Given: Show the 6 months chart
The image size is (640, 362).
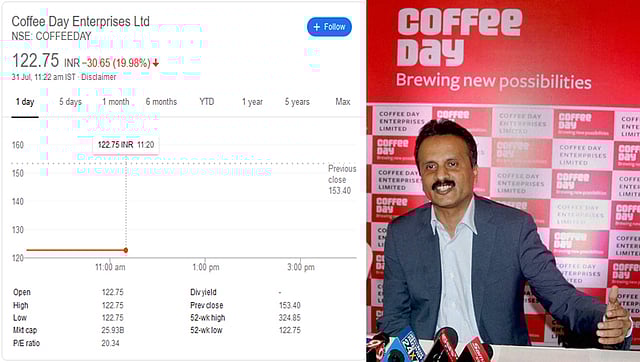Looking at the screenshot, I should click(x=161, y=102).
